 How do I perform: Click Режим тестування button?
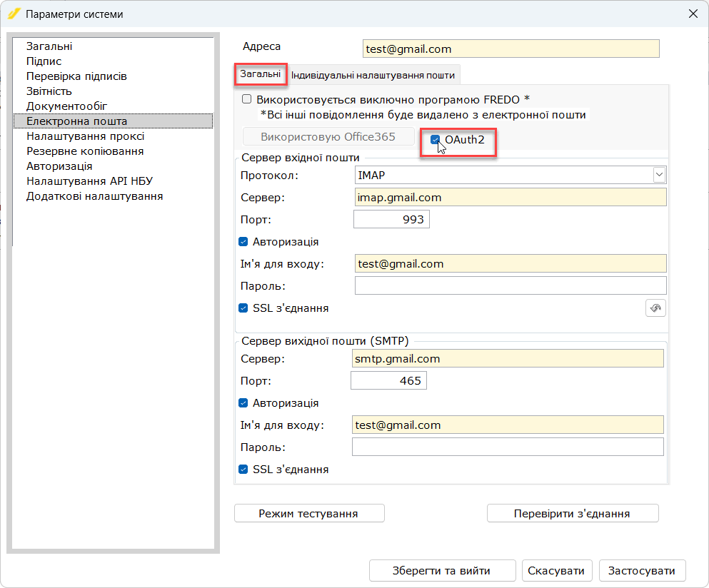tap(309, 513)
